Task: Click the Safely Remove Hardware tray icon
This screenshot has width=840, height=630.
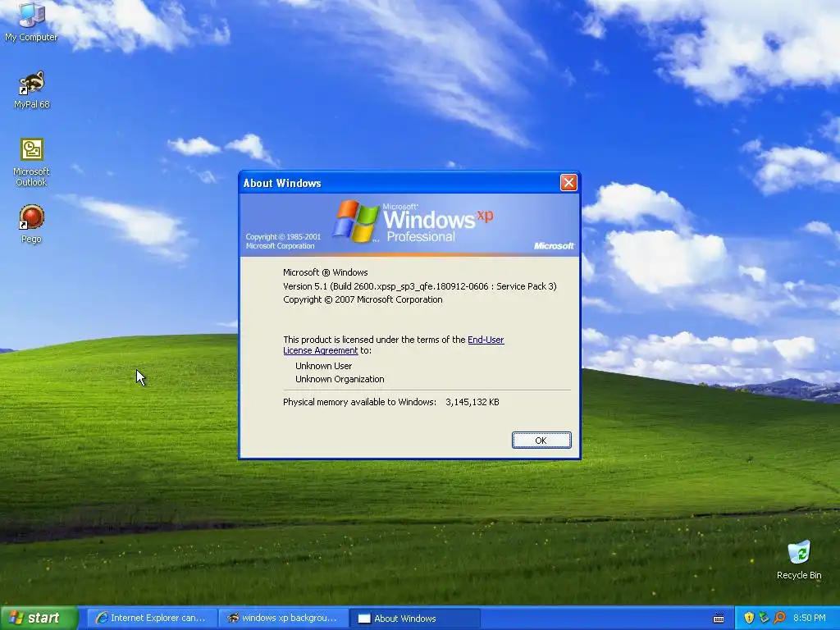Action: tap(764, 618)
